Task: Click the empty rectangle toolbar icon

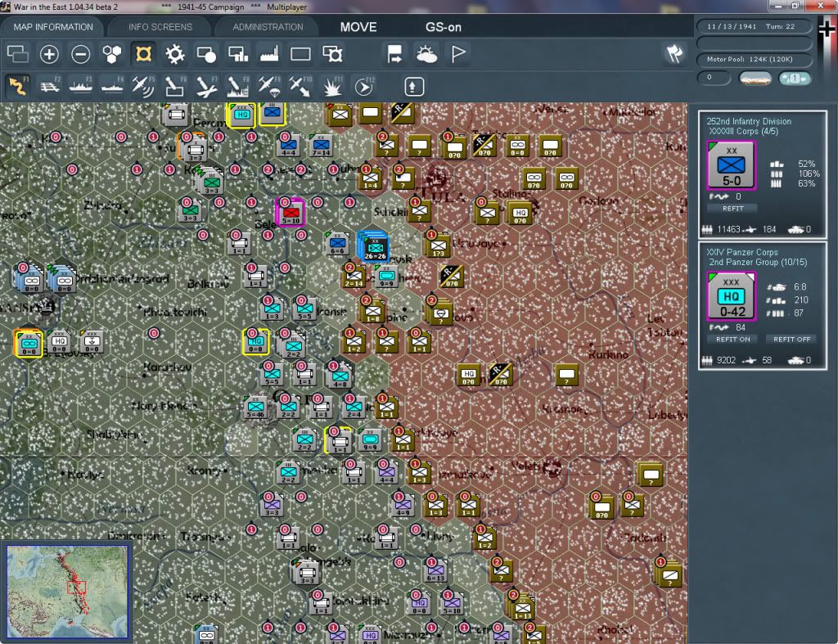Action: click(x=300, y=54)
